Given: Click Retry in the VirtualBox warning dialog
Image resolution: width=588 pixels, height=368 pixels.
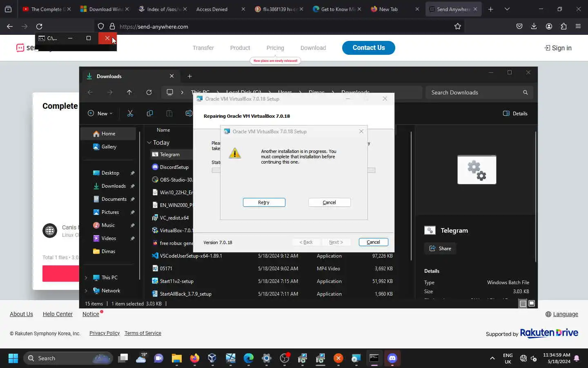Looking at the screenshot, I should pyautogui.click(x=264, y=202).
